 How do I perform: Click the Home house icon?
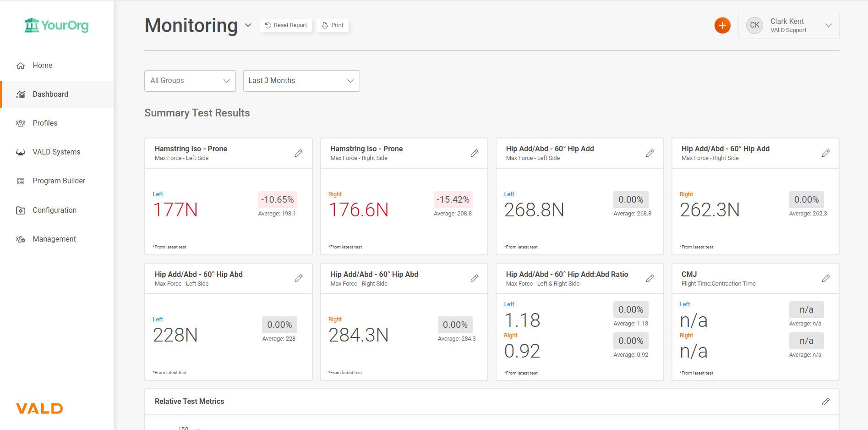point(21,66)
